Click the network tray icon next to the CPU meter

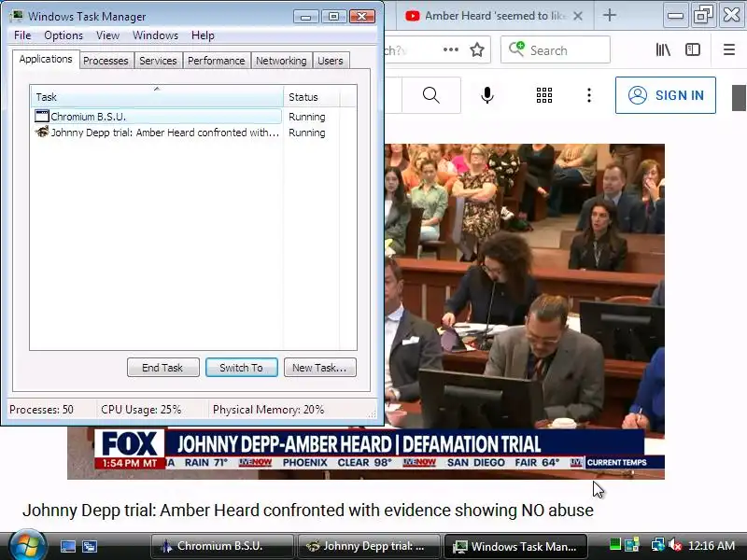pyautogui.click(x=633, y=544)
